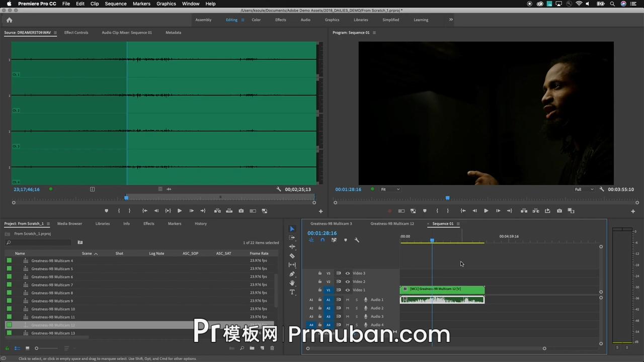Viewport: 644px width, 362px height.
Task: Toggle Video 2 track visibility eye
Action: point(347,282)
